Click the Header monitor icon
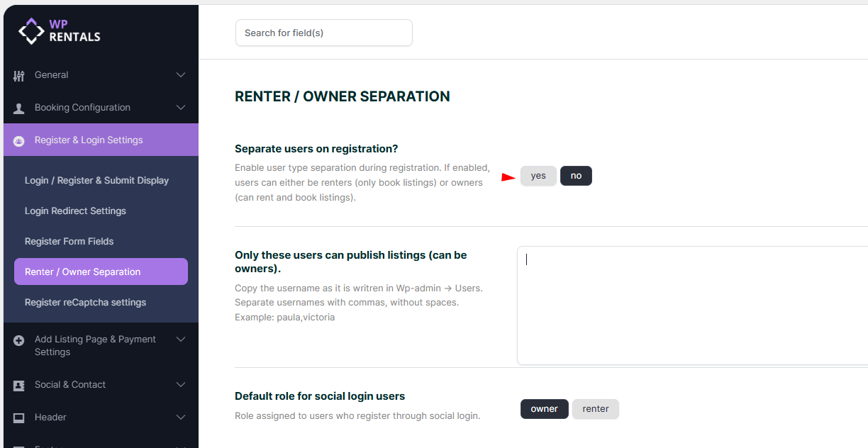868x448 pixels. [19, 418]
